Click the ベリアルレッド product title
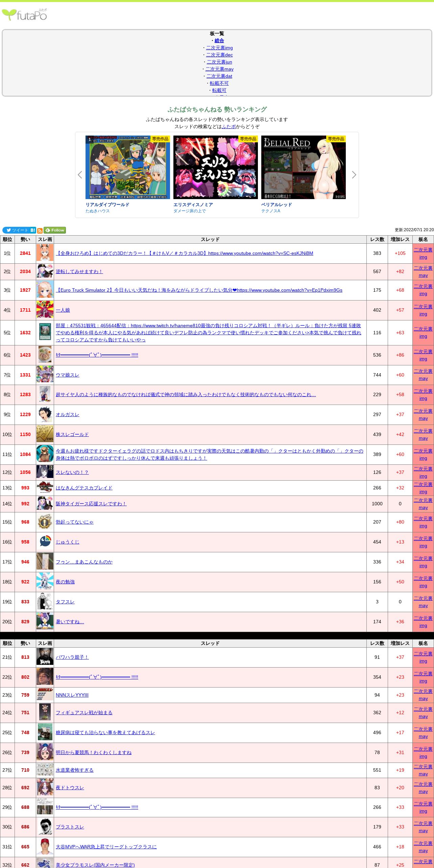Viewport: 434px width, 868px height. coord(276,204)
